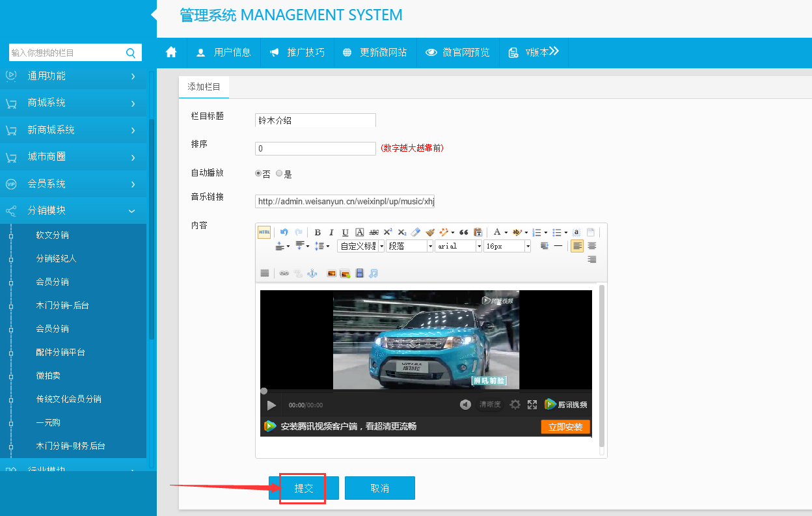This screenshot has height=516, width=812.
Task: Mute the video with the speaker icon
Action: coord(465,405)
